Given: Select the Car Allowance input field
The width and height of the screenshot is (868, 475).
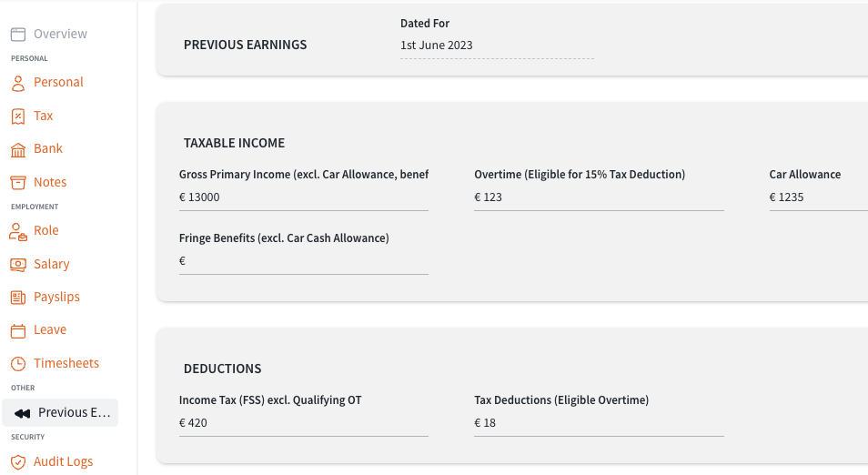Looking at the screenshot, I should pyautogui.click(x=818, y=197).
